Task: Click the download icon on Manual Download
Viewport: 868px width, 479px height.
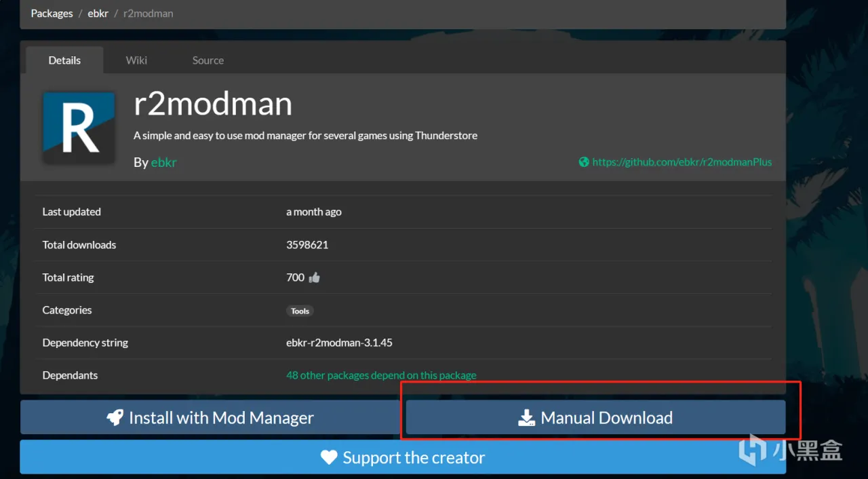Action: click(x=526, y=418)
